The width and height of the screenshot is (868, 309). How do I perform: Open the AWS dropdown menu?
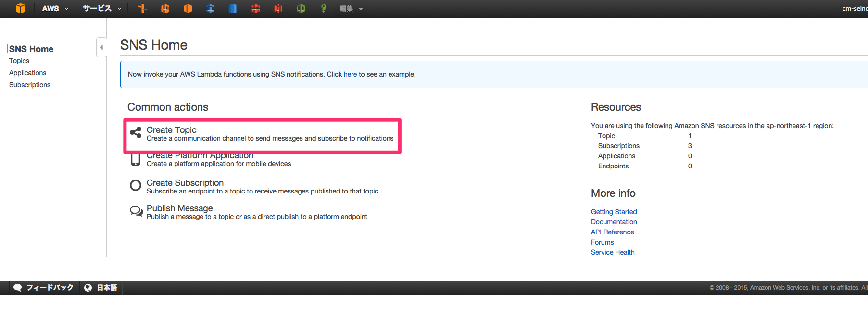pos(55,8)
